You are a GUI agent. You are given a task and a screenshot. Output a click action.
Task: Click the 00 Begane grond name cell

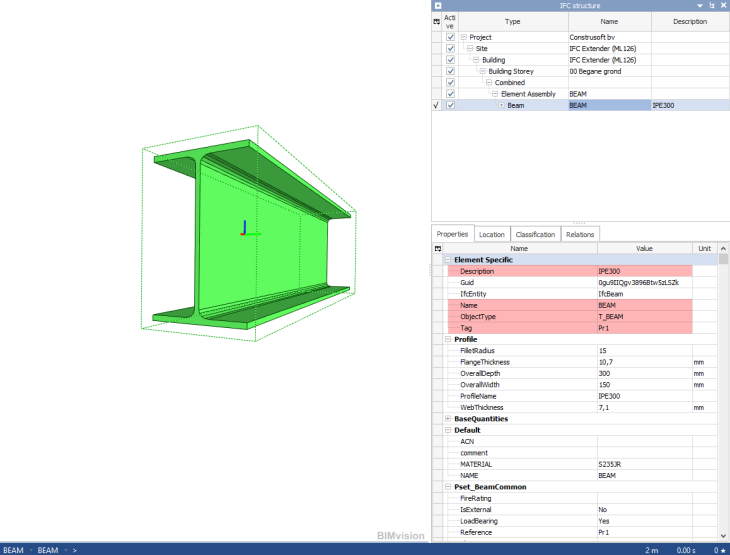[609, 71]
